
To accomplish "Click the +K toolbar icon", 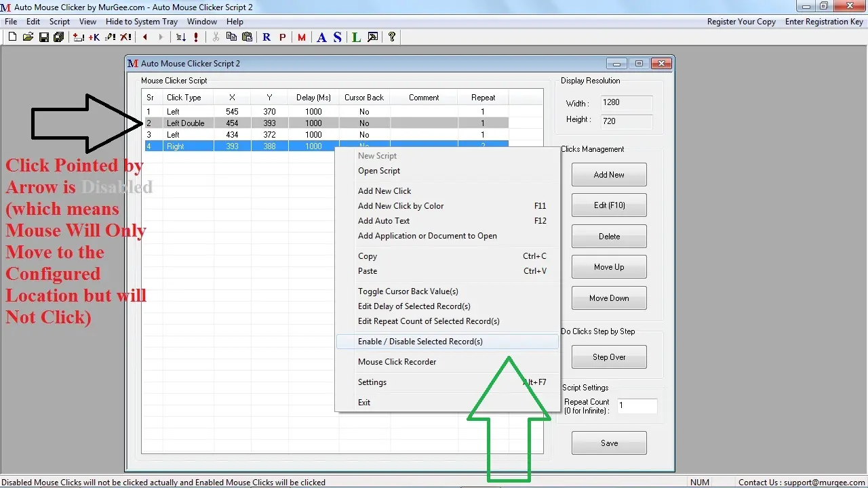I will tap(94, 37).
